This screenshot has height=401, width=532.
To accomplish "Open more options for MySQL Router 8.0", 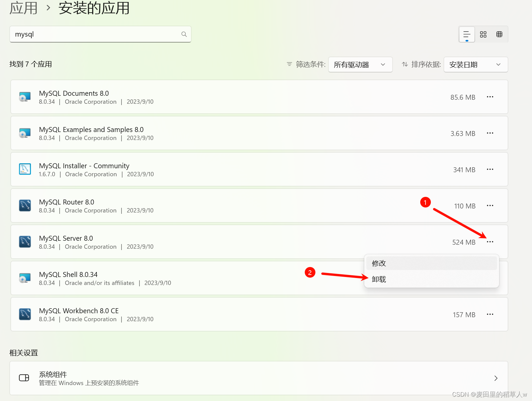I will click(x=490, y=205).
